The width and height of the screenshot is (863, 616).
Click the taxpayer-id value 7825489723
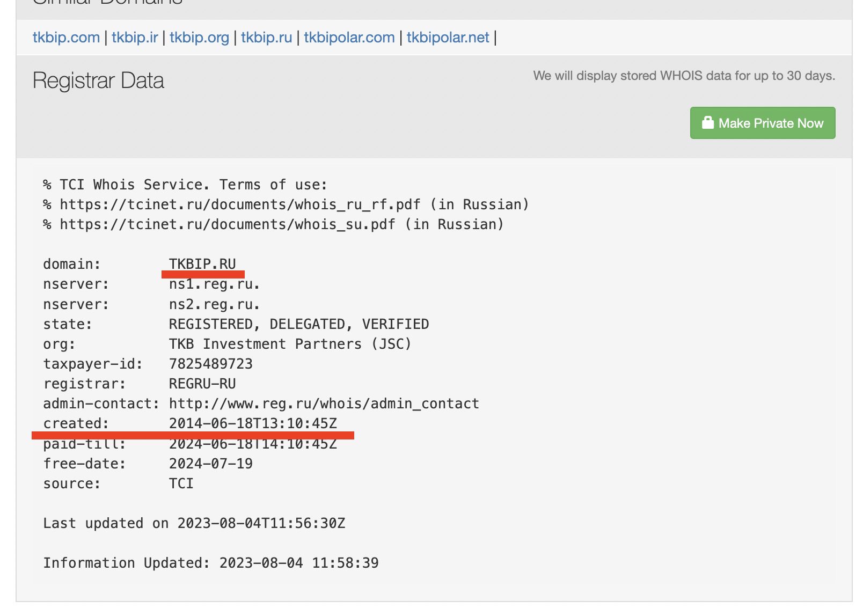(211, 364)
